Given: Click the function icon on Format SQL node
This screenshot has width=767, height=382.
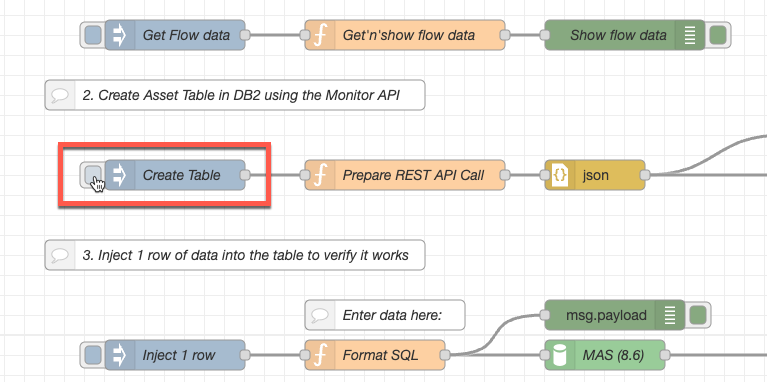Looking at the screenshot, I should [x=320, y=355].
